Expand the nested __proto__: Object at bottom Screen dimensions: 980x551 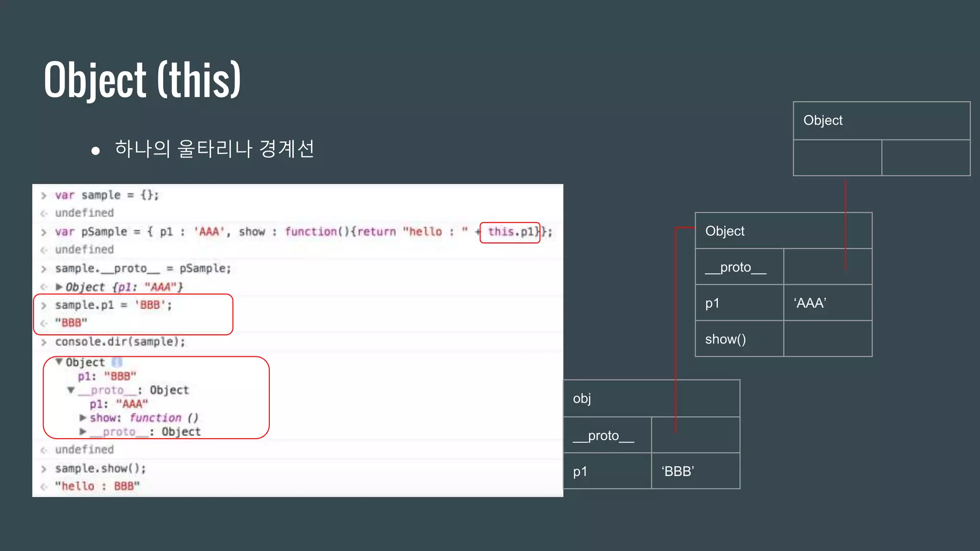tap(83, 431)
